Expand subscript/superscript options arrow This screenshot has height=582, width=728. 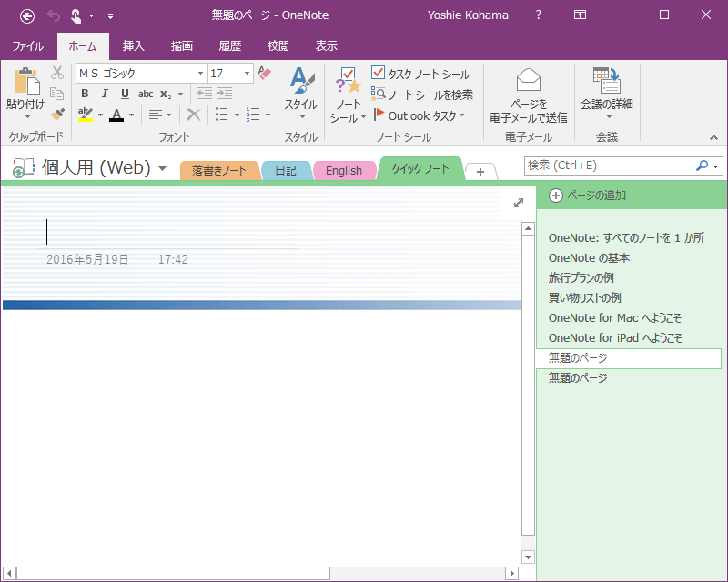click(180, 94)
